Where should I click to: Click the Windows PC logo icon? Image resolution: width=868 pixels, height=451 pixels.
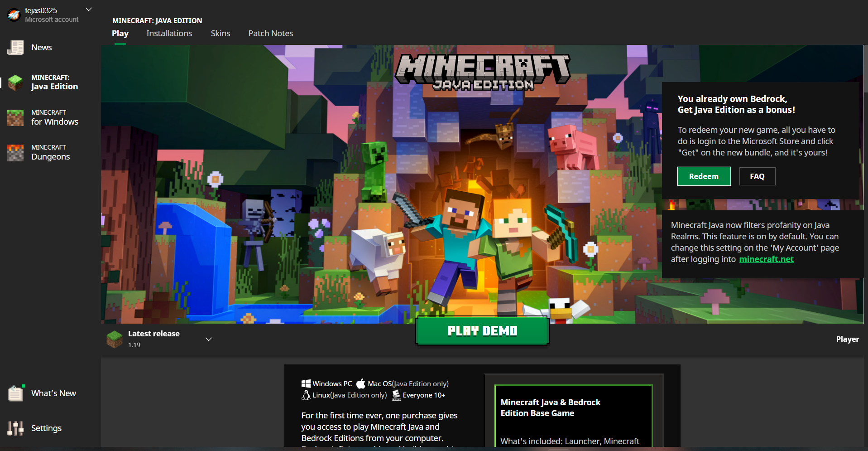[x=306, y=384]
